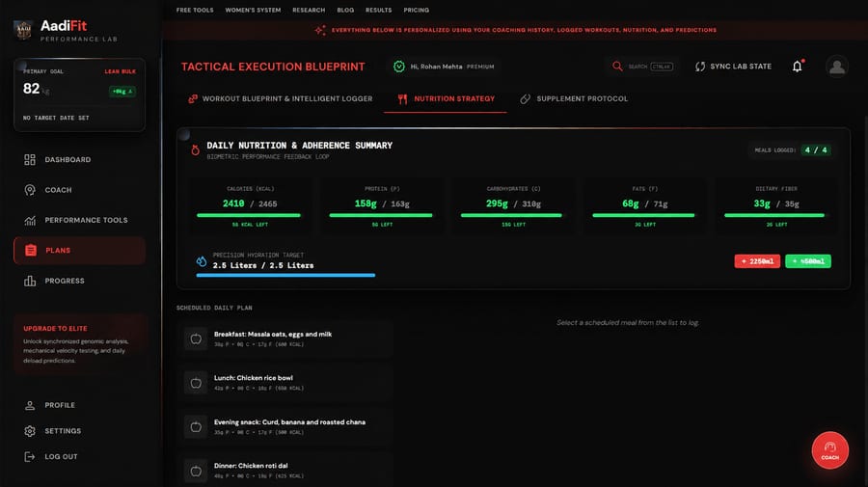Open Profile from sidebar
Screen dimensions: 868x487
(x=79, y=405)
